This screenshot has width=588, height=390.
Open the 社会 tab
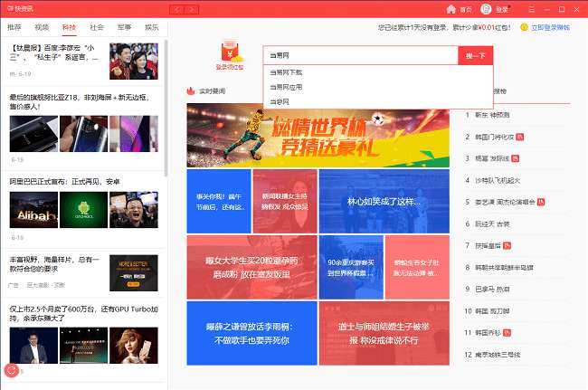(97, 27)
